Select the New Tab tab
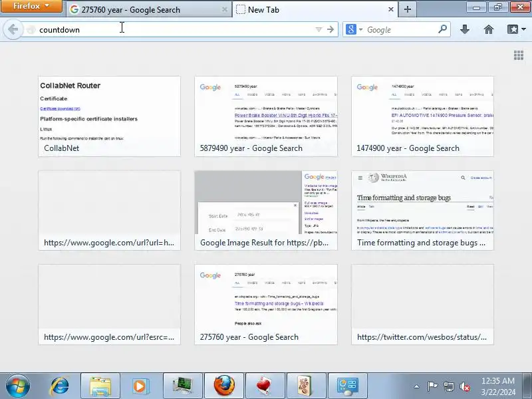This screenshot has width=532, height=399. pyautogui.click(x=315, y=9)
